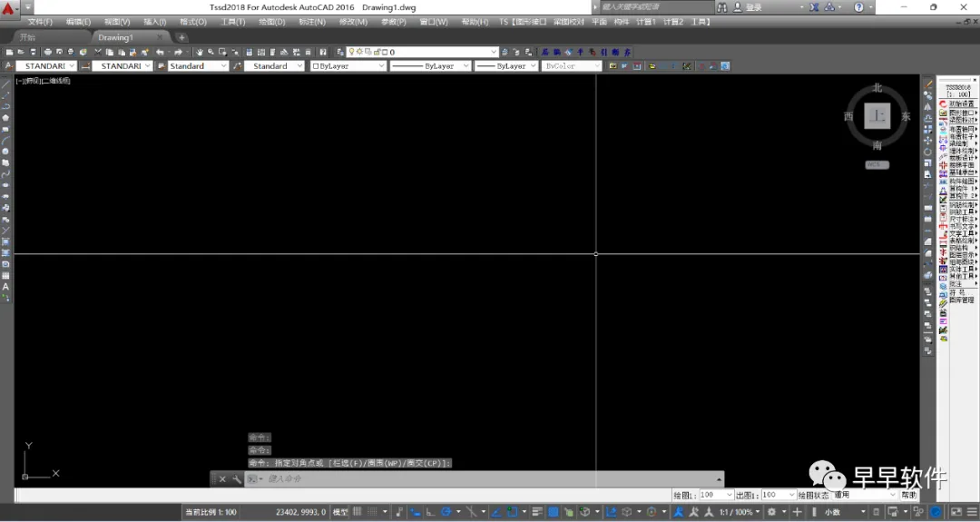
Task: Click the 帮助 button at bottom right
Action: 908,495
